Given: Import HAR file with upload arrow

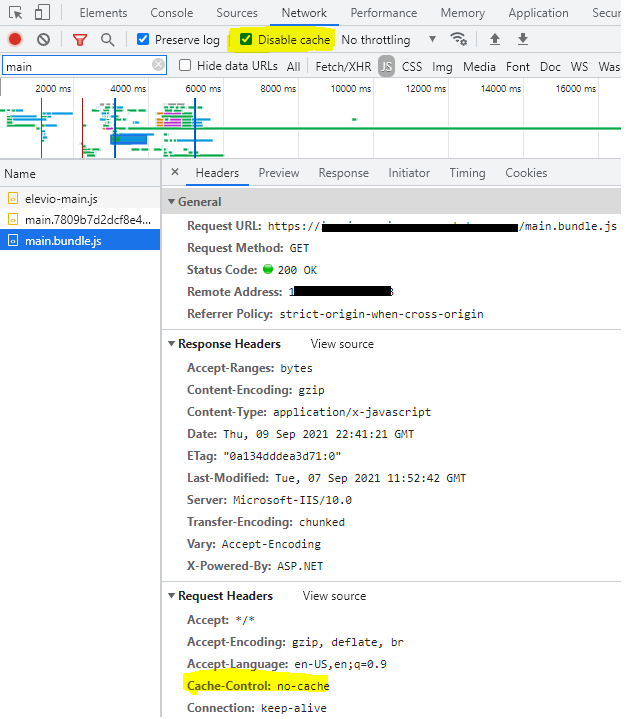Looking at the screenshot, I should [x=494, y=39].
